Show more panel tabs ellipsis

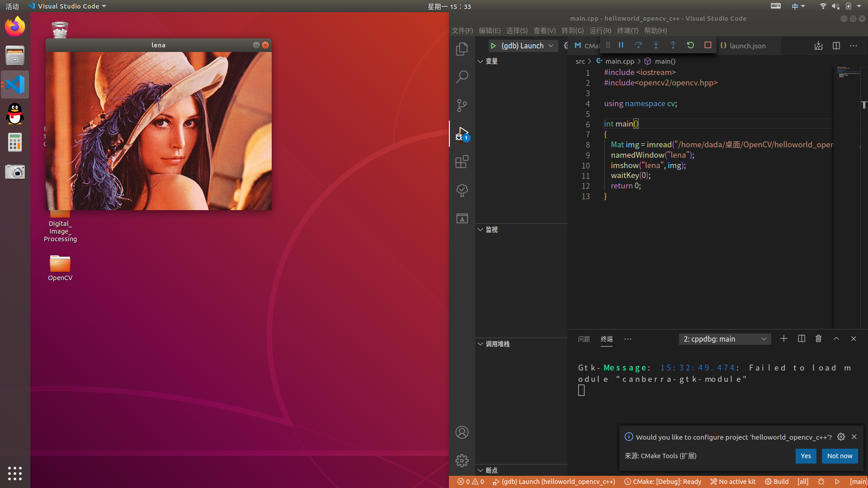(x=628, y=339)
